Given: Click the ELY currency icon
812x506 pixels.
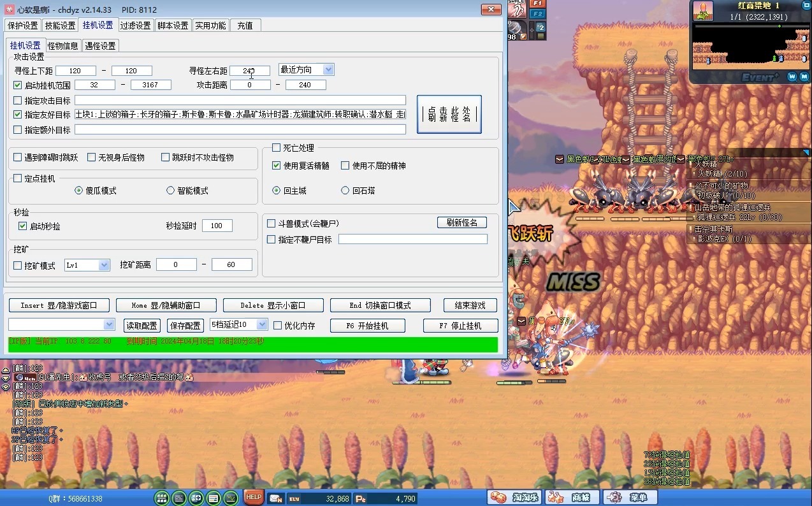Looking at the screenshot, I should click(294, 499).
